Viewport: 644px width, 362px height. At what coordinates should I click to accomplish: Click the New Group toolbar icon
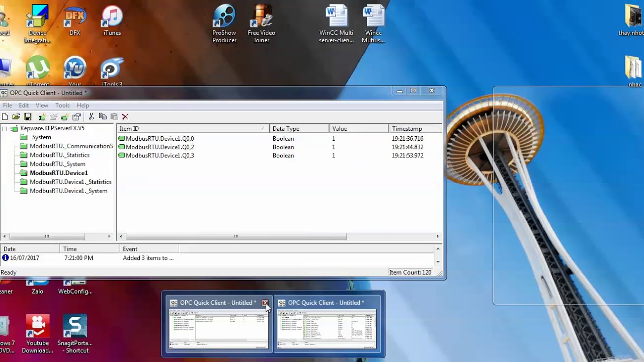[53, 117]
